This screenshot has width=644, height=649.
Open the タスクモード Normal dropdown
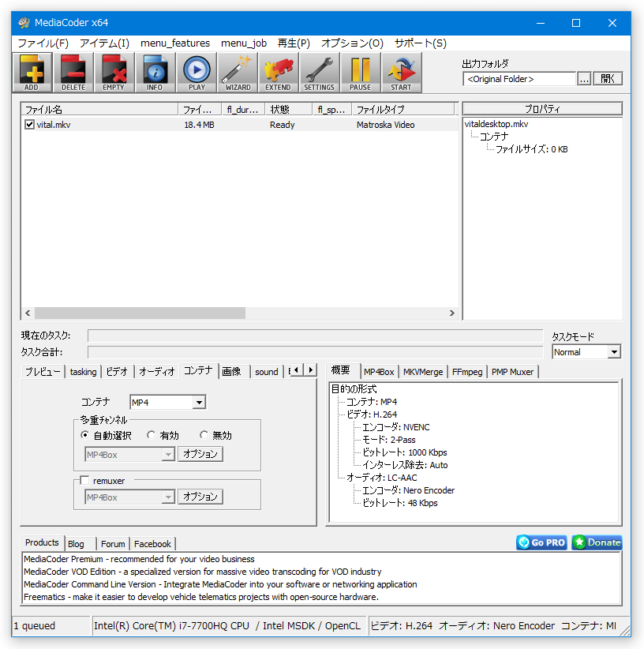586,352
